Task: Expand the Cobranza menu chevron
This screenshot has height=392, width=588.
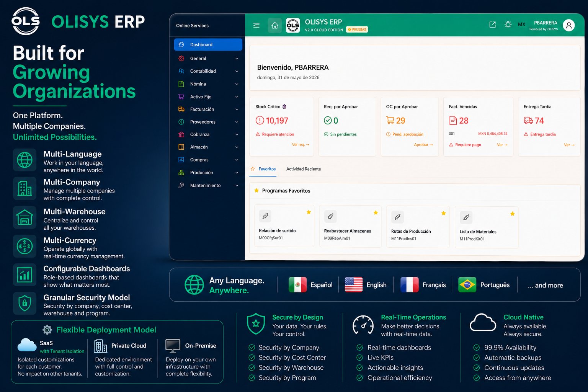Action: 237,134
